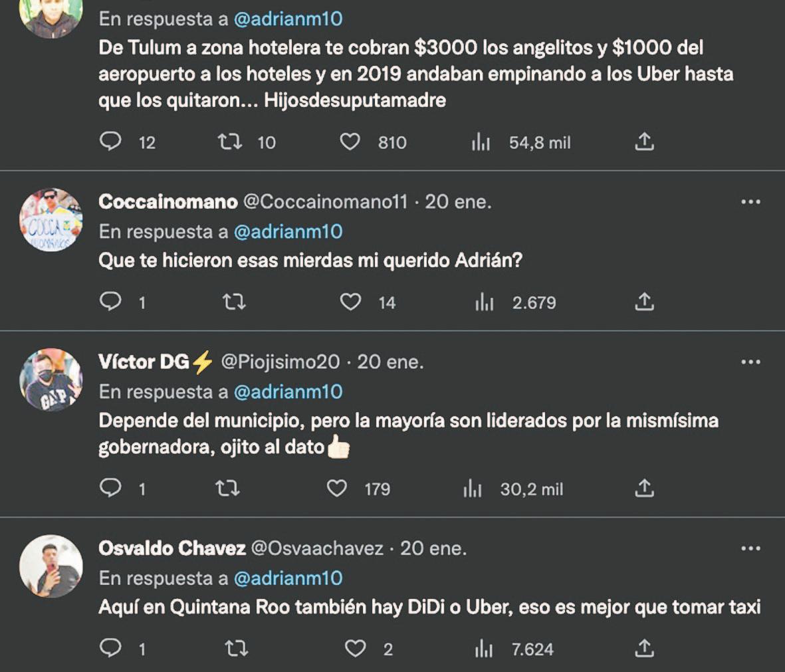785x672 pixels.
Task: Open the @adrianm10 link in Osvaldo's reply
Action: [x=288, y=578]
